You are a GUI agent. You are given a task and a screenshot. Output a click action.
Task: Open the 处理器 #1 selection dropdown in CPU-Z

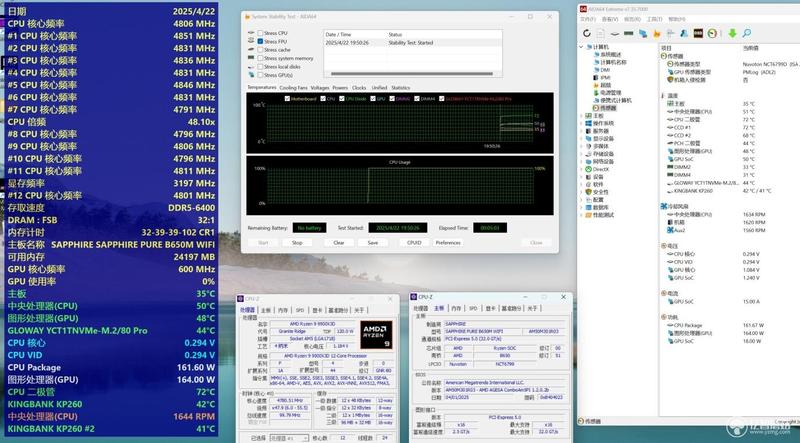tap(289, 438)
